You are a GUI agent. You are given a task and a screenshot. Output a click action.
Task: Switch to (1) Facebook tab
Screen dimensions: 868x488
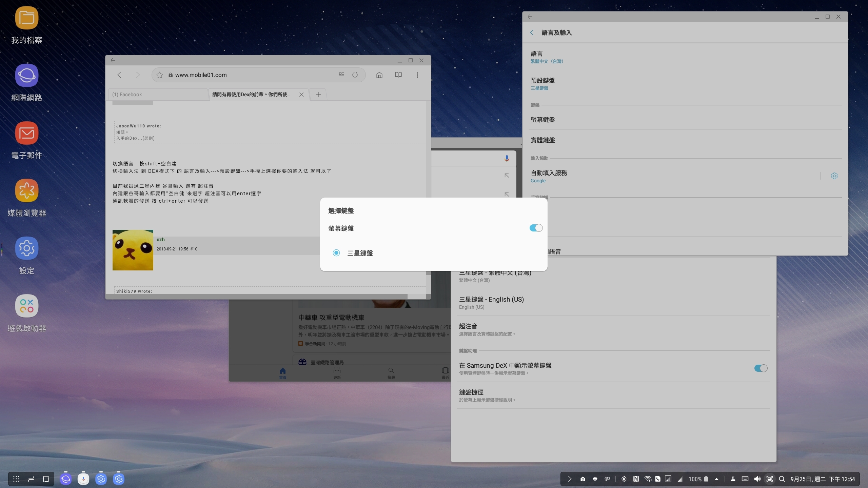[158, 95]
